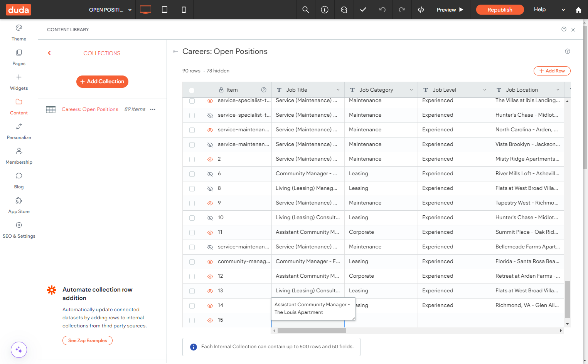Open Personalize panel in sidebar

[x=19, y=131]
